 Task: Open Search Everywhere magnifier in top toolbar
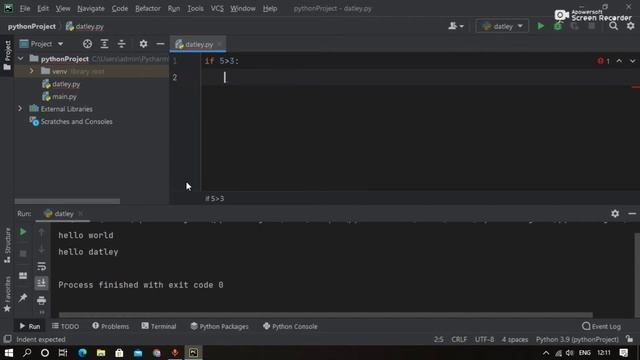point(613,26)
